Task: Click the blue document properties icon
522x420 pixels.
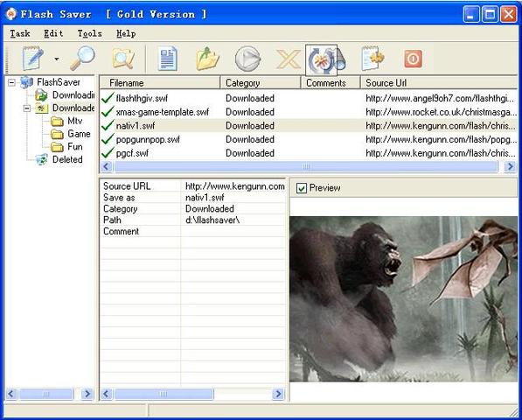Action: coord(168,59)
